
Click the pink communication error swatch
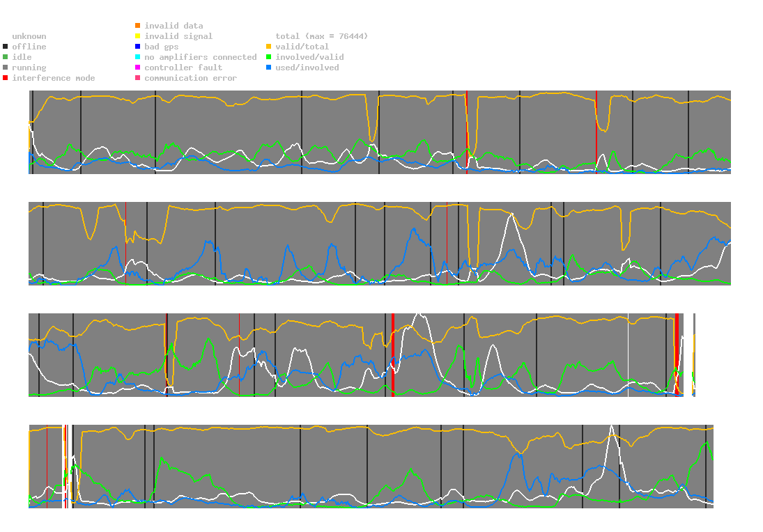tap(138, 78)
